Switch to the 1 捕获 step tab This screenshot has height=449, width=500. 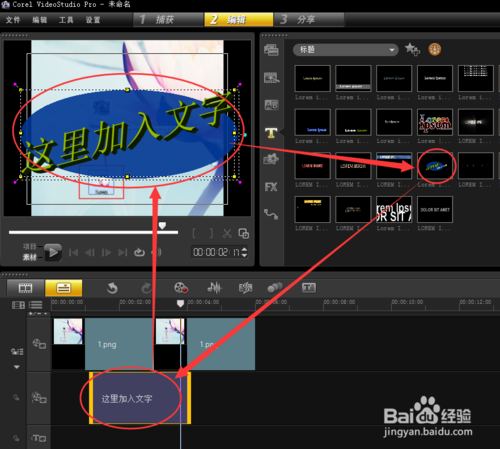point(168,19)
